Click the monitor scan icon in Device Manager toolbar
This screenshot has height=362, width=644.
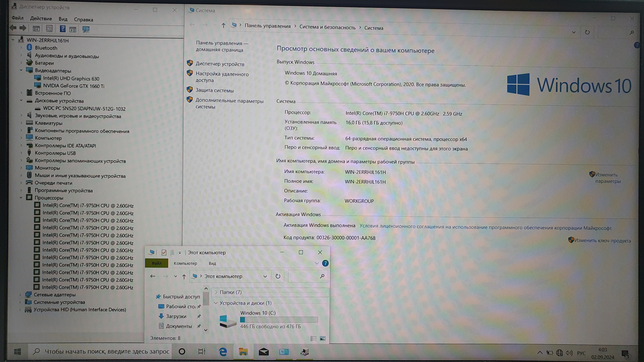pos(86,29)
